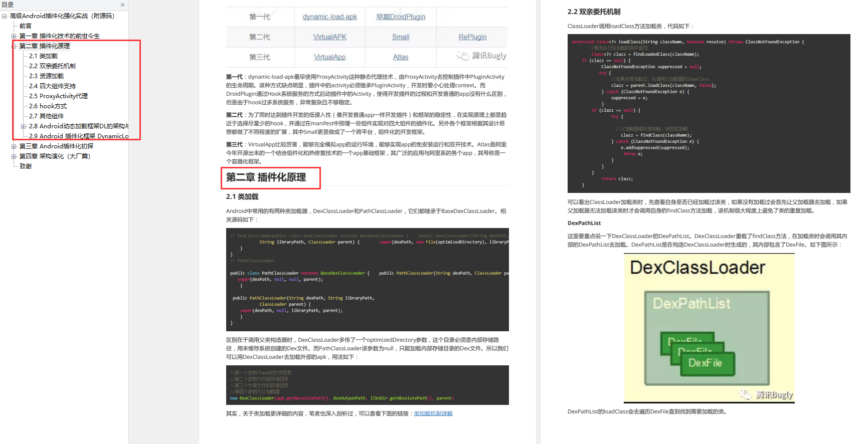Go to bookmark 第一章 插件化技术的前世今生
This screenshot has width=868, height=444.
click(60, 36)
